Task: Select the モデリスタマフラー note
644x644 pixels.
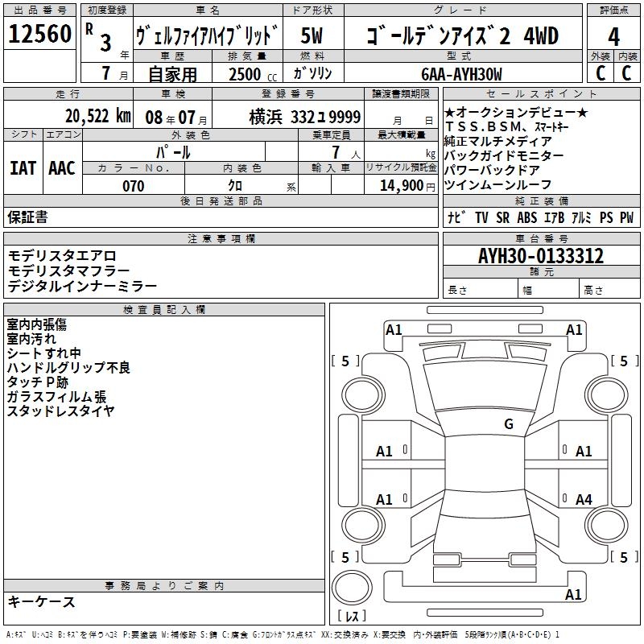Action: 68,271
